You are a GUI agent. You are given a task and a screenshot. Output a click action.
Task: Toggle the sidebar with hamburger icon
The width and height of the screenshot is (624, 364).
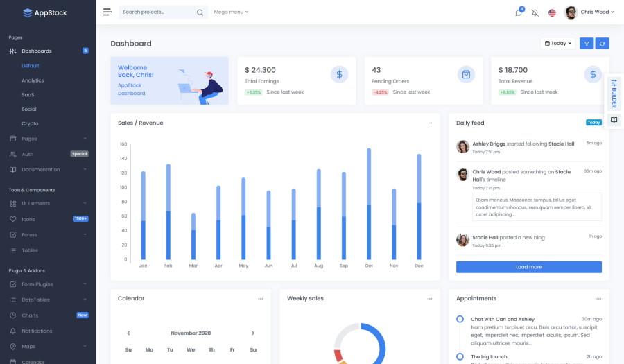[107, 12]
